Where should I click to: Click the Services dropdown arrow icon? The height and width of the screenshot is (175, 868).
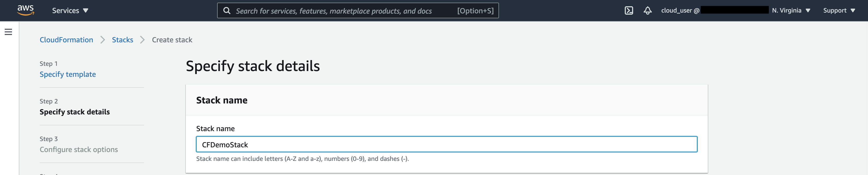86,11
